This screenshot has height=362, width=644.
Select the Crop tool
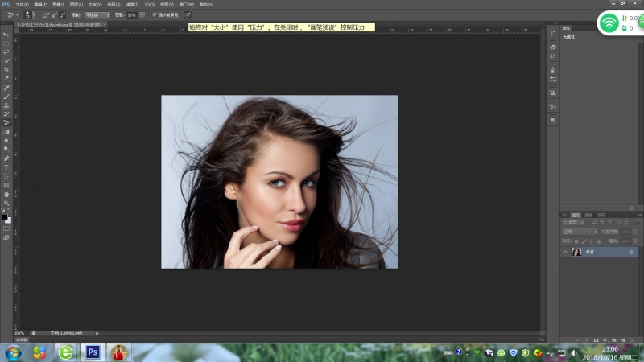click(6, 69)
